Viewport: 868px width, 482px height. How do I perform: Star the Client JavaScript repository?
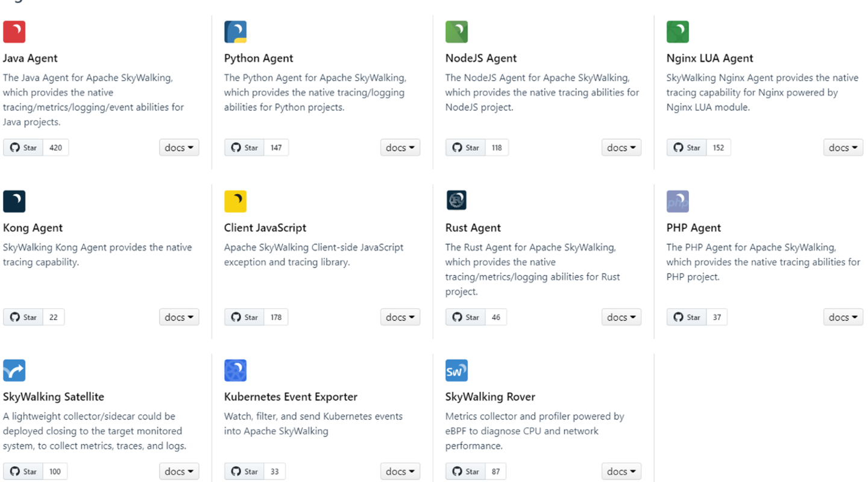click(x=244, y=317)
